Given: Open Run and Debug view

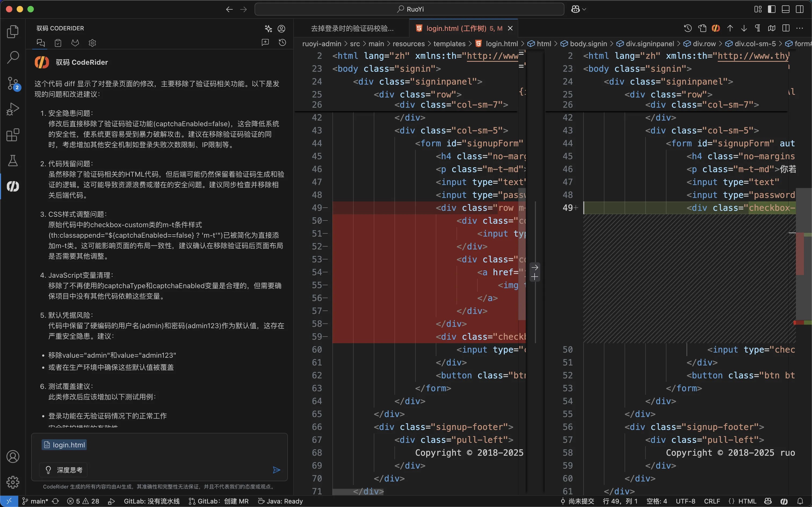Looking at the screenshot, I should tap(13, 109).
